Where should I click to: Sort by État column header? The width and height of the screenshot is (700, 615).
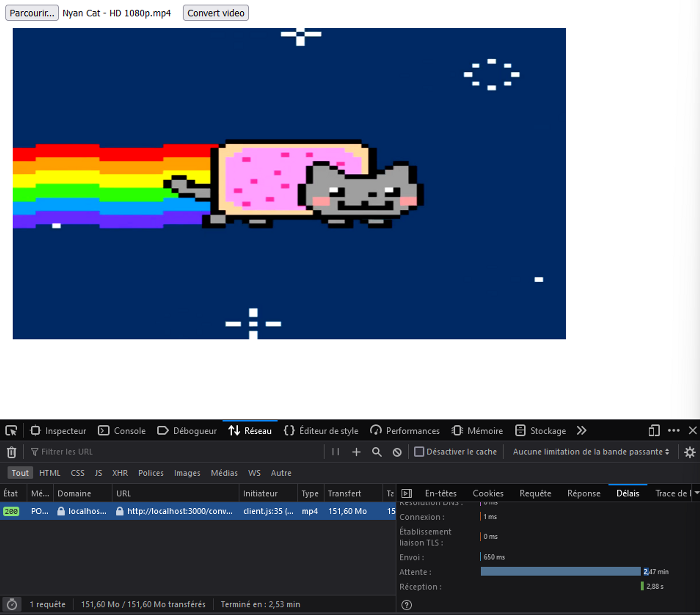click(13, 493)
